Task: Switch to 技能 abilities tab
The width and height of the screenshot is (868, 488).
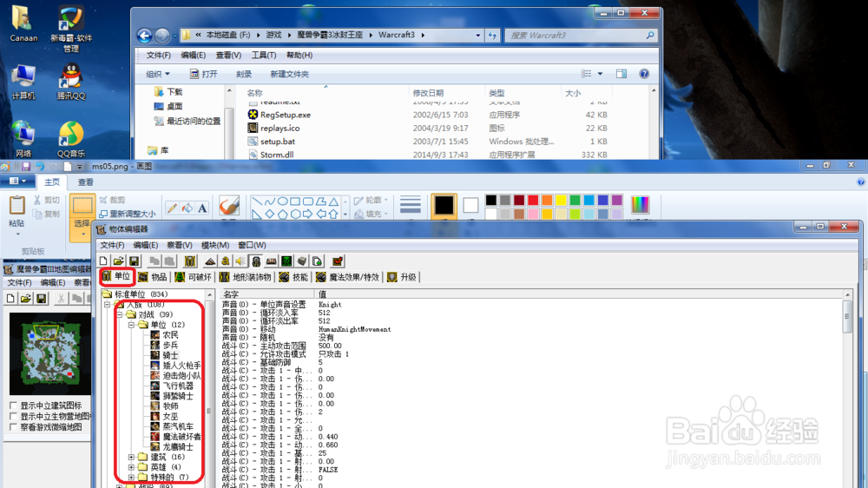Action: coord(294,277)
